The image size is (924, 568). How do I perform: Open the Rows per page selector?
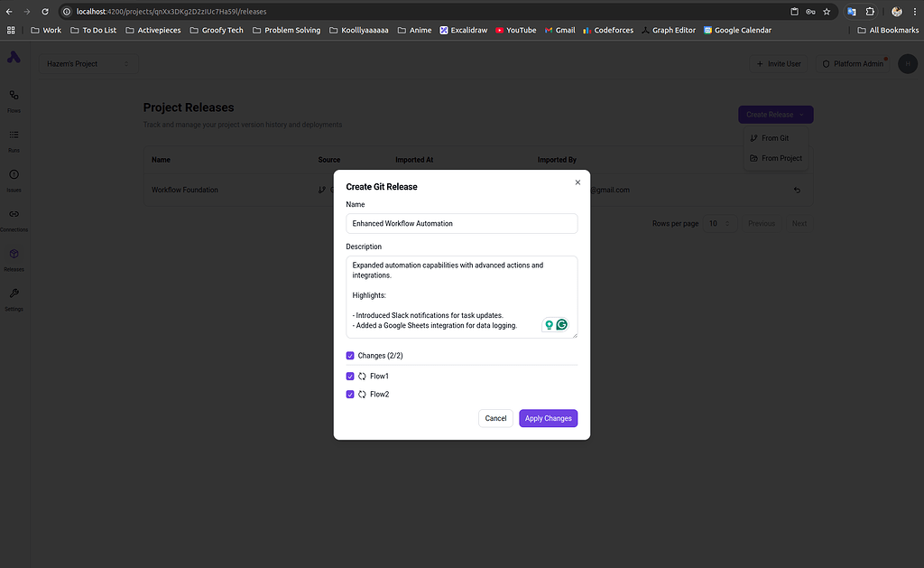(719, 223)
